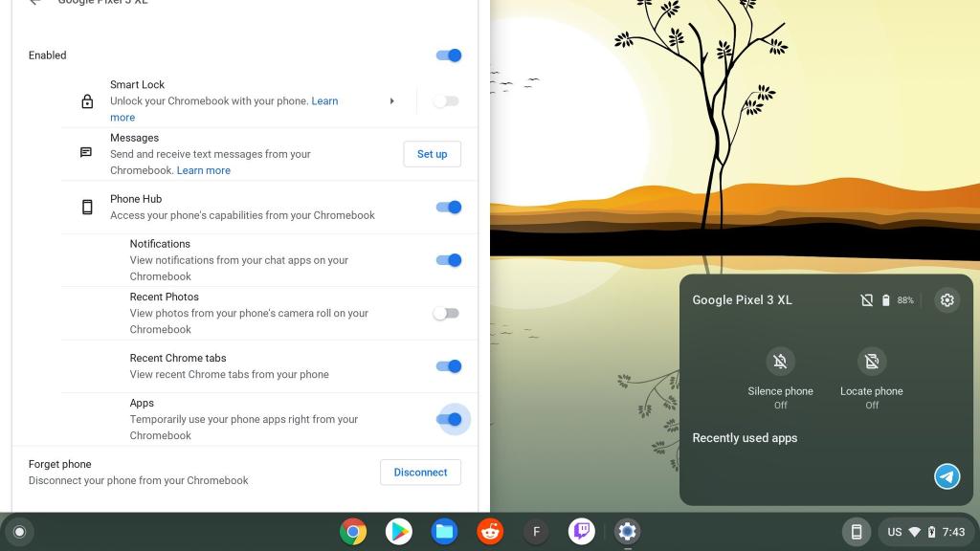Open Telegram from recently used apps

pyautogui.click(x=947, y=475)
